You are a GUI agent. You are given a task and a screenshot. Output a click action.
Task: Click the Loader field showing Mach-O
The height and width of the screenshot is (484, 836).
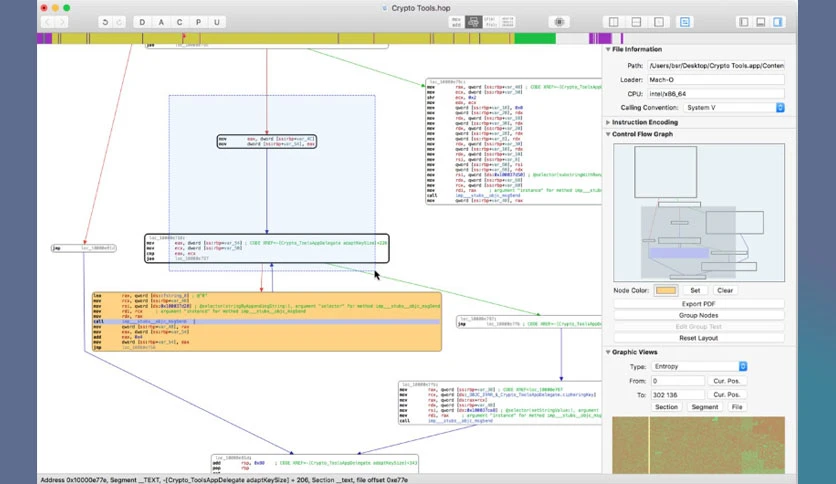pos(716,80)
